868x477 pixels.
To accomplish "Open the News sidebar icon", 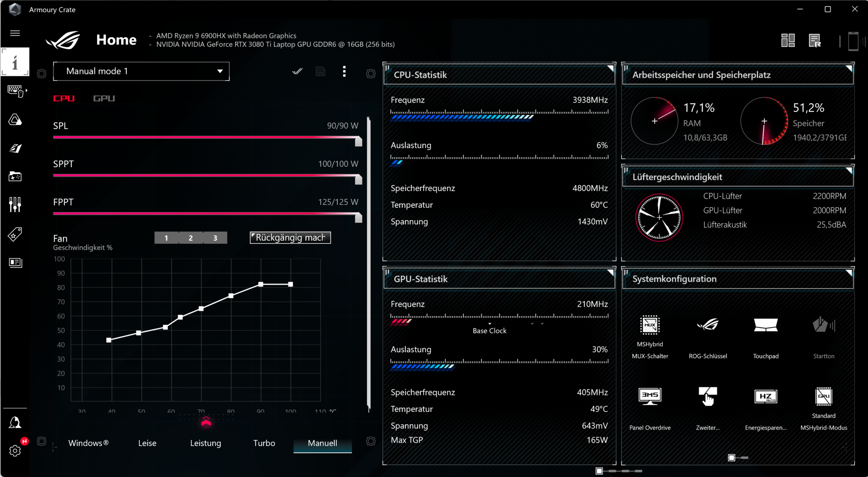I will [x=15, y=263].
